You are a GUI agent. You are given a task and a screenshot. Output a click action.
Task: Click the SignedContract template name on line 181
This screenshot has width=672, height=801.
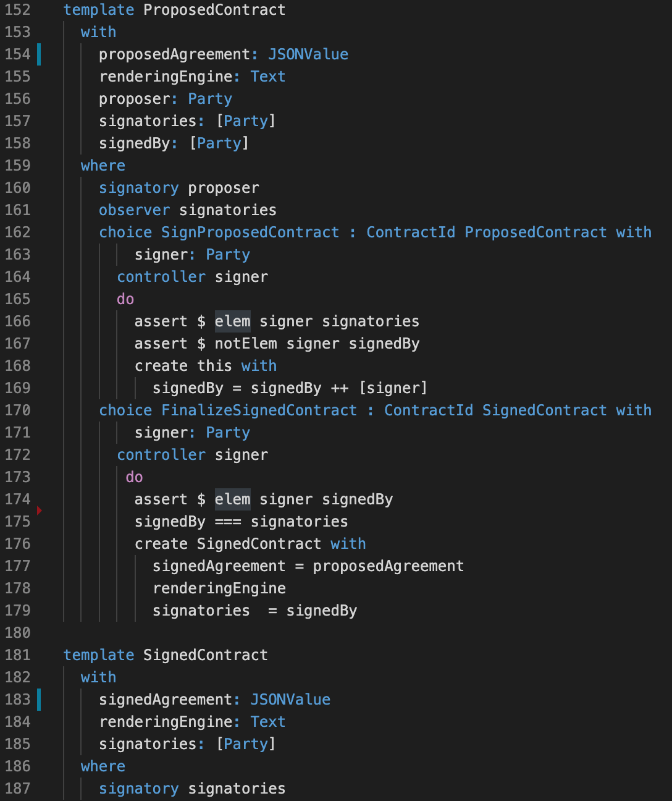pyautogui.click(x=206, y=655)
